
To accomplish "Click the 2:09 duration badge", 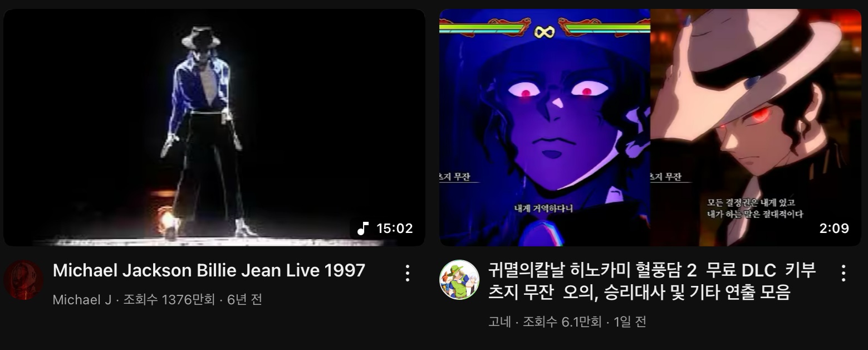I will tap(834, 229).
